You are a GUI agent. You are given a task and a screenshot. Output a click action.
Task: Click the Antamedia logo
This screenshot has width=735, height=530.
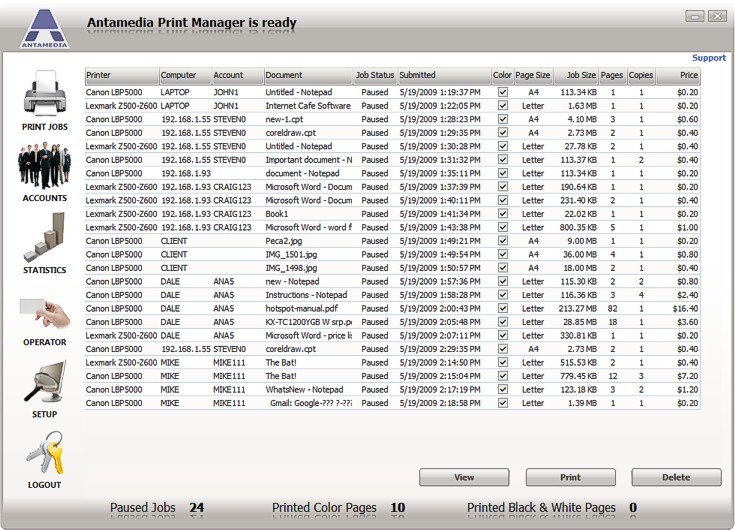pos(45,28)
